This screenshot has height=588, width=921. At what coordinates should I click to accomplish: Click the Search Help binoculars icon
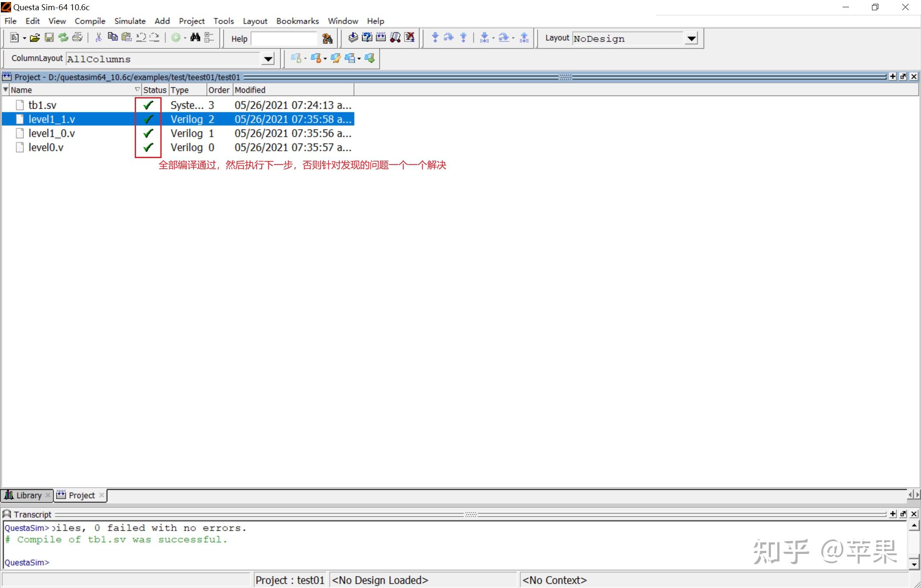point(327,39)
